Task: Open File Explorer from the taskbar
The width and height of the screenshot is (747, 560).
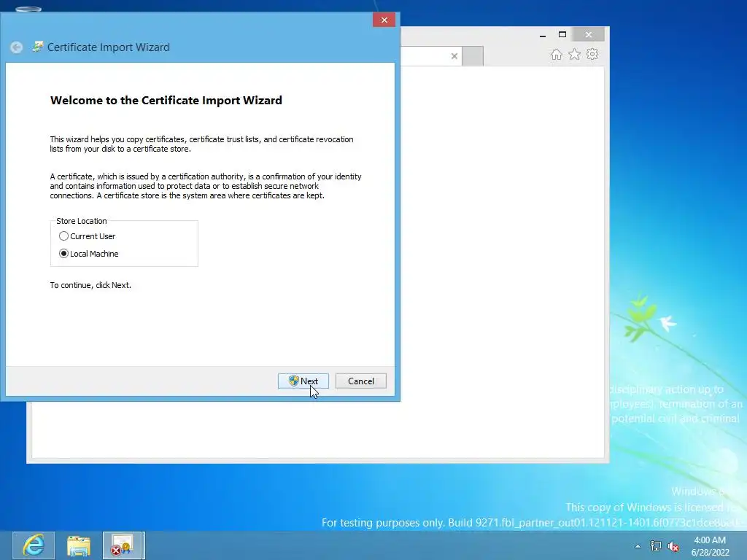Action: click(x=79, y=545)
